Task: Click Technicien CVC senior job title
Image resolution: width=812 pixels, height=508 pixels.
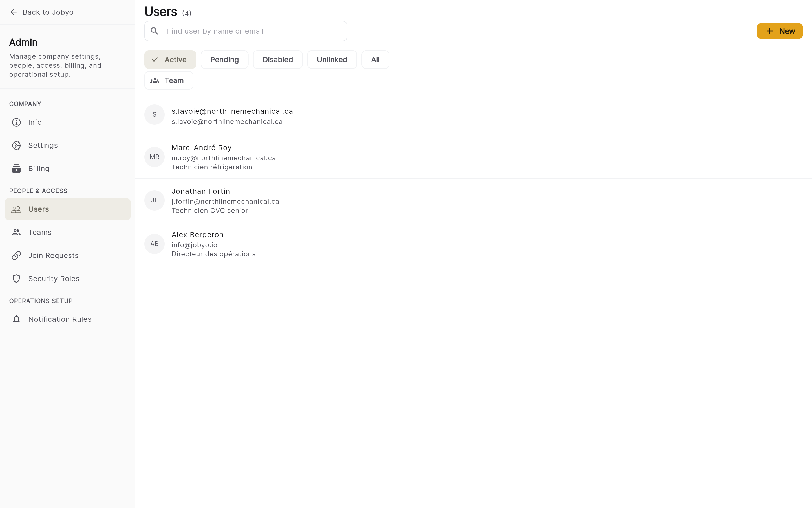Action: tap(210, 211)
